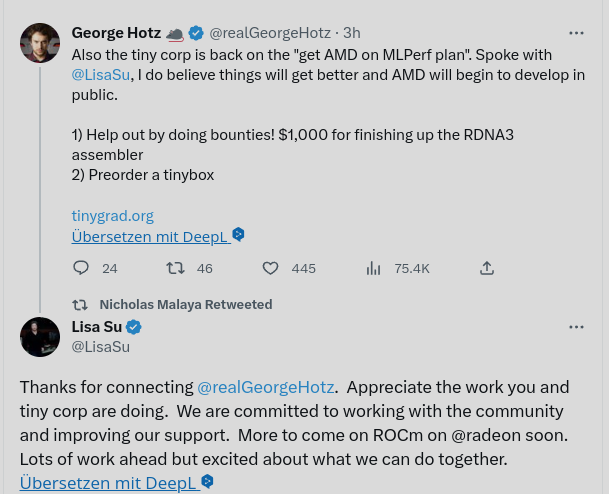The image size is (609, 494).
Task: Open the tinygrad.org link
Action: pyautogui.click(x=113, y=215)
